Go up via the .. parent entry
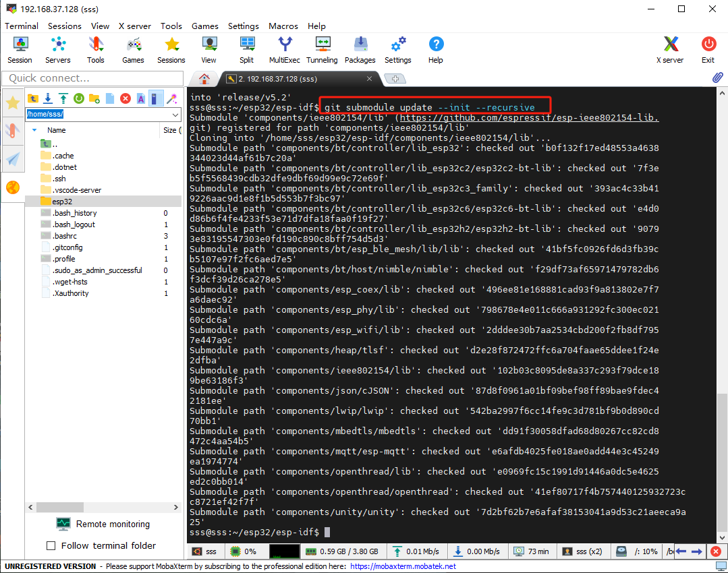The height and width of the screenshot is (573, 728). click(x=49, y=144)
